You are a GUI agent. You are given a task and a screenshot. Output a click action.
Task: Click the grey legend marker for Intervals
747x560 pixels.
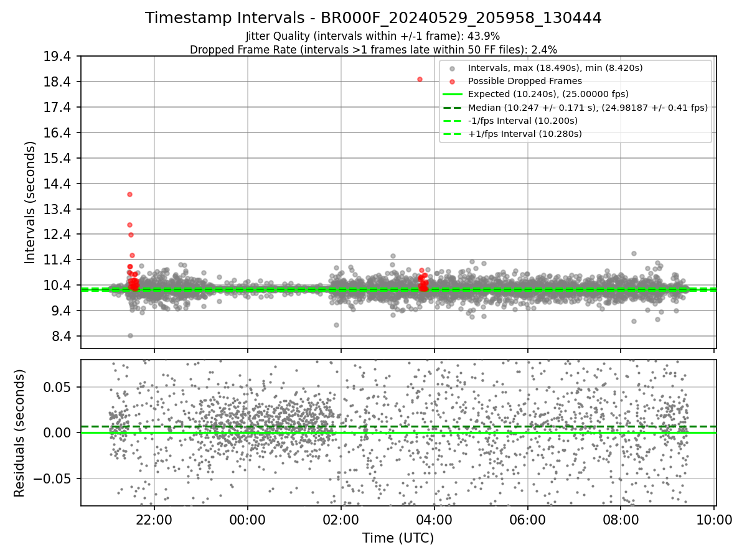[453, 68]
